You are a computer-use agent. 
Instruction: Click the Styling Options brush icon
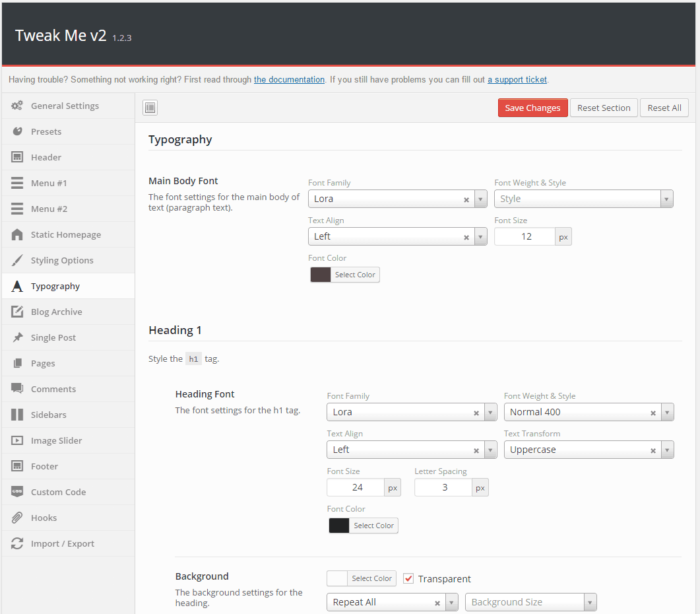(17, 260)
